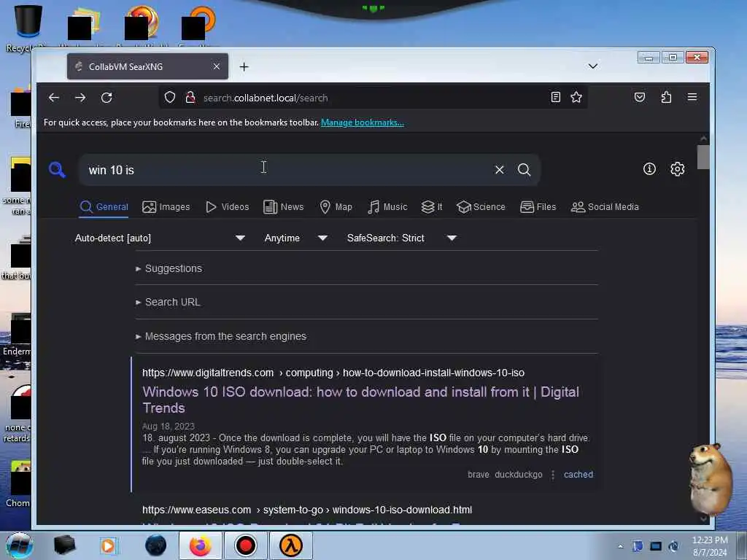
Task: Click the SearXNG magnifier logo
Action: tap(57, 169)
